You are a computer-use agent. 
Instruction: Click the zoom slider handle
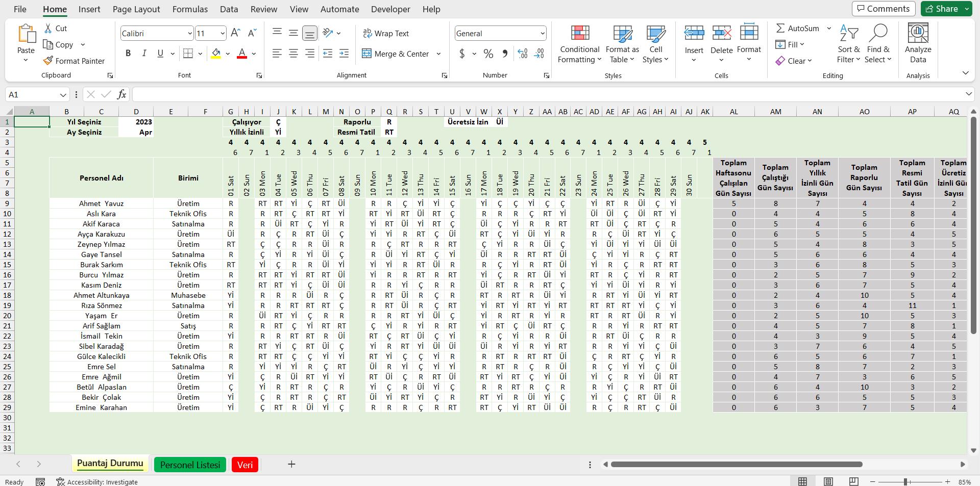click(x=905, y=482)
